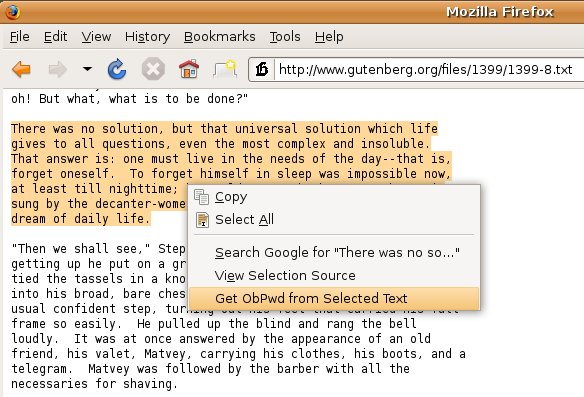Select Search Google for "There was no so..."
The image size is (584, 397).
[334, 253]
